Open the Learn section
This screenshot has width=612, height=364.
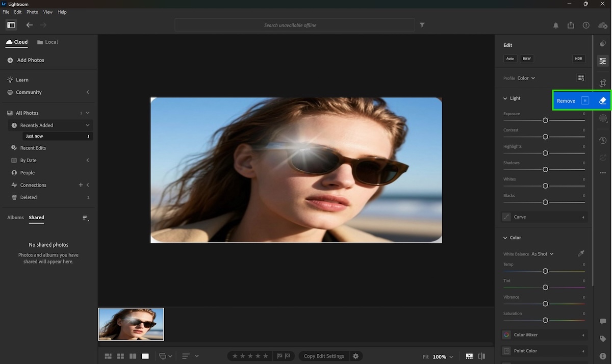tap(18, 80)
